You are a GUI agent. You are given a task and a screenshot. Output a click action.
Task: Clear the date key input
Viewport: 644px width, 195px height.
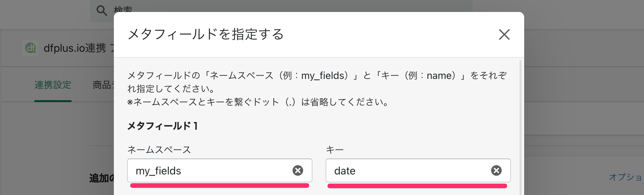[496, 170]
